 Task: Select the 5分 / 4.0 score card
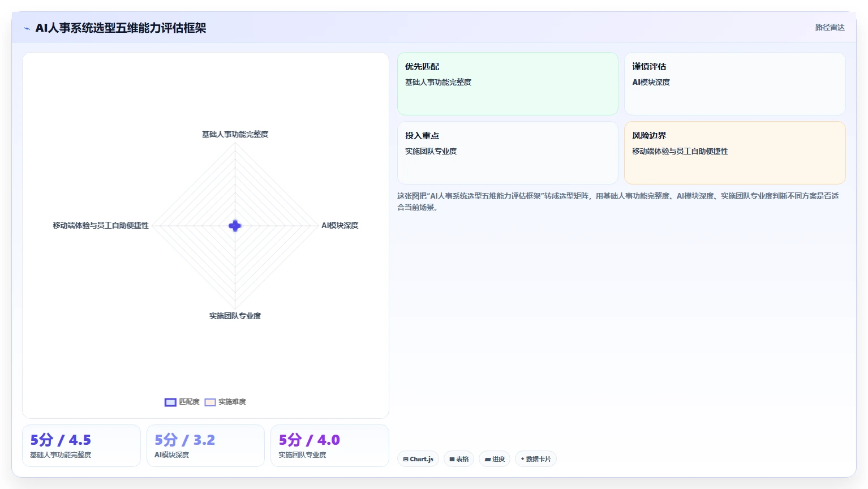330,446
